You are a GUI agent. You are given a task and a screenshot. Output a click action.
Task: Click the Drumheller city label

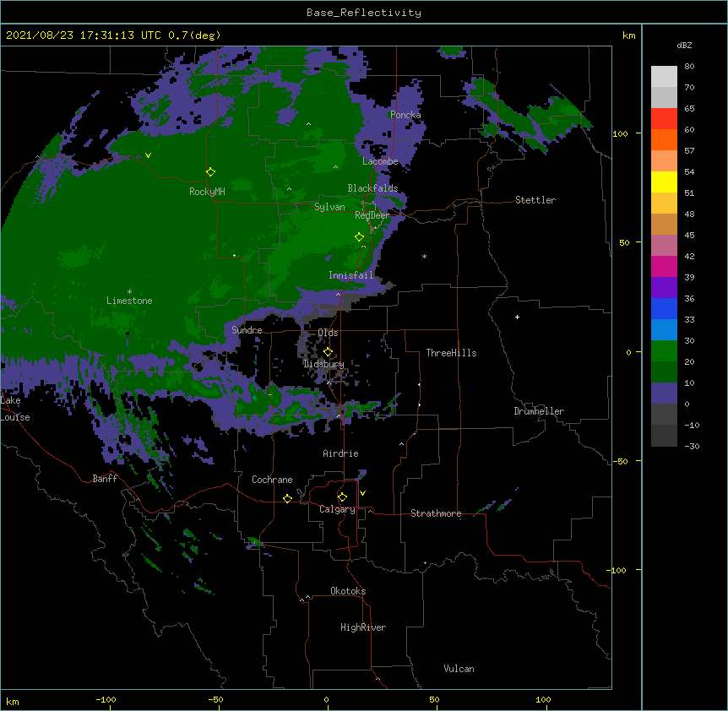pos(539,411)
